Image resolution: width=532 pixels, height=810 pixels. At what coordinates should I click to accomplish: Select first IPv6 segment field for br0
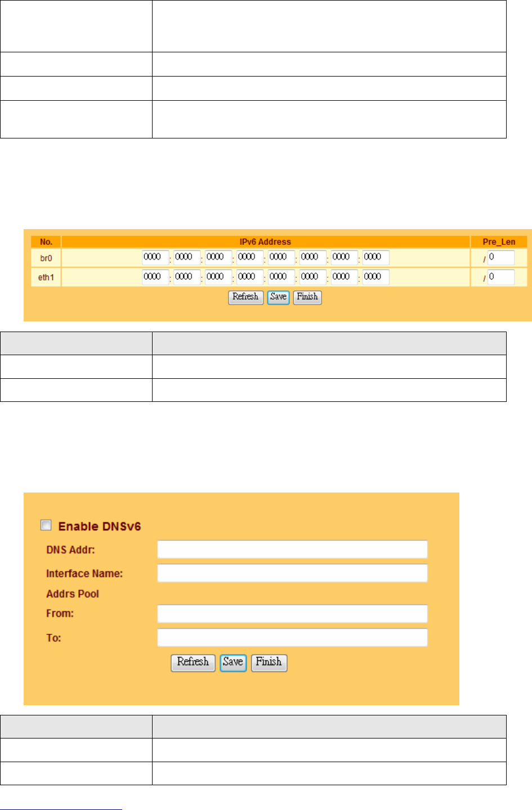pos(155,258)
